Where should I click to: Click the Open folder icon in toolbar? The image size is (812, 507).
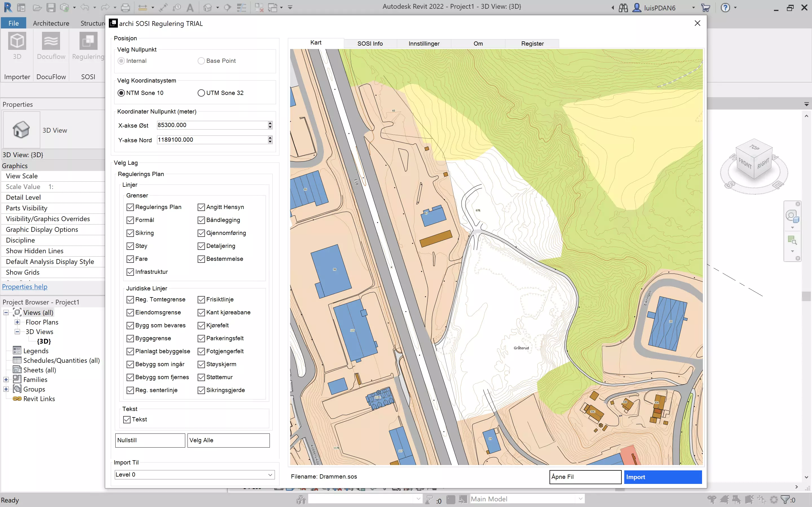[37, 7]
